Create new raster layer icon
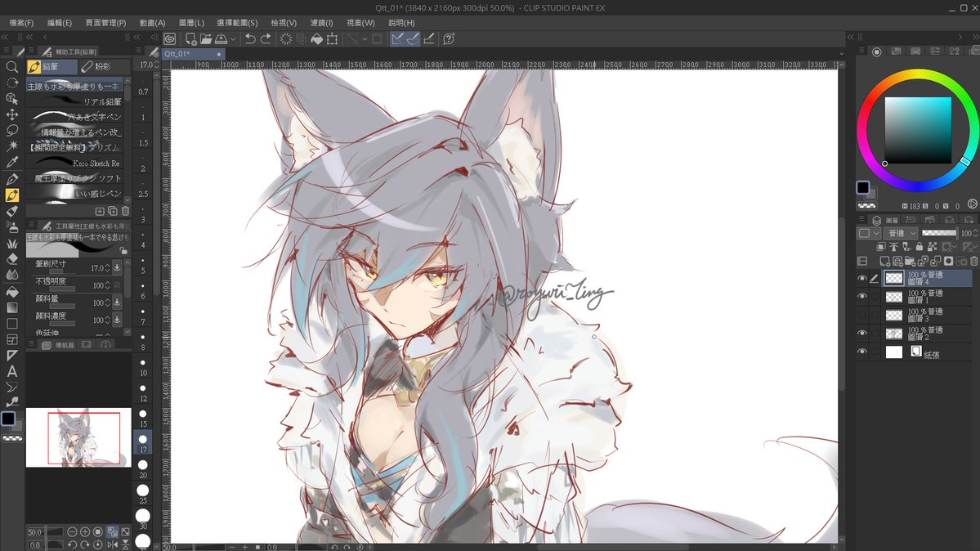 pos(884,261)
